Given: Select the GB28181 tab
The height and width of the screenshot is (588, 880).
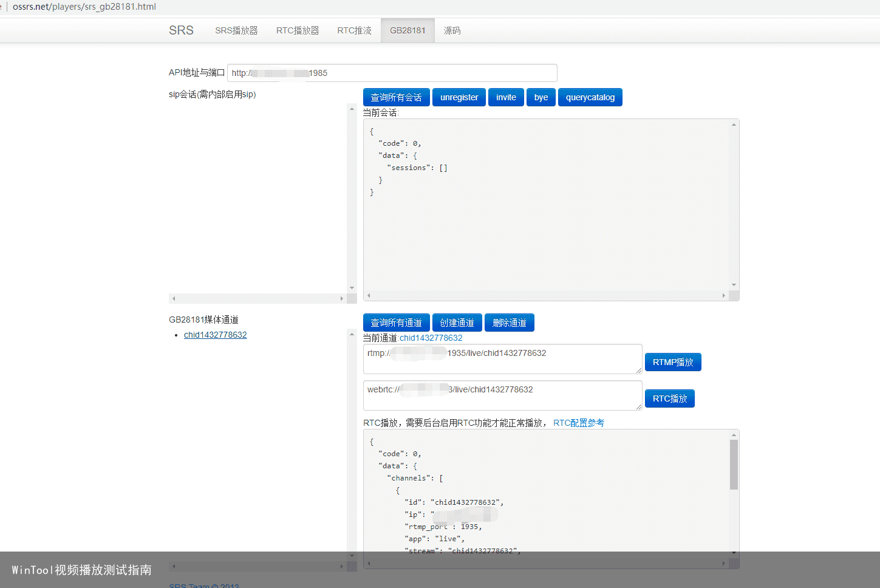Looking at the screenshot, I should (x=408, y=30).
